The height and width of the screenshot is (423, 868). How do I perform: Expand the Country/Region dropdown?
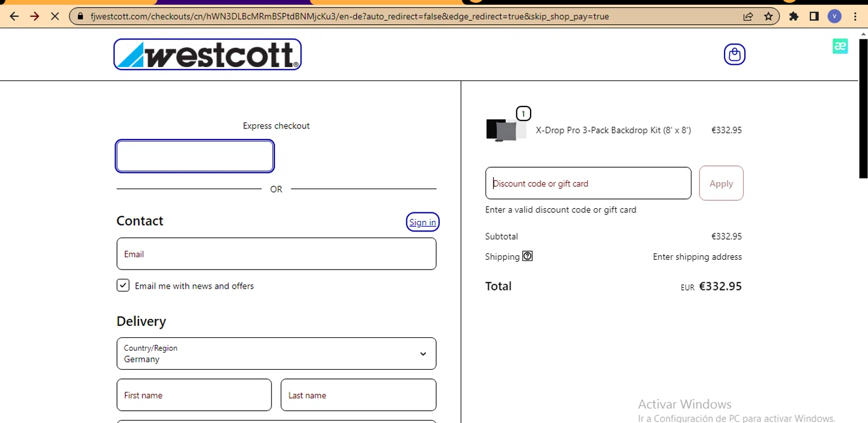tap(277, 354)
